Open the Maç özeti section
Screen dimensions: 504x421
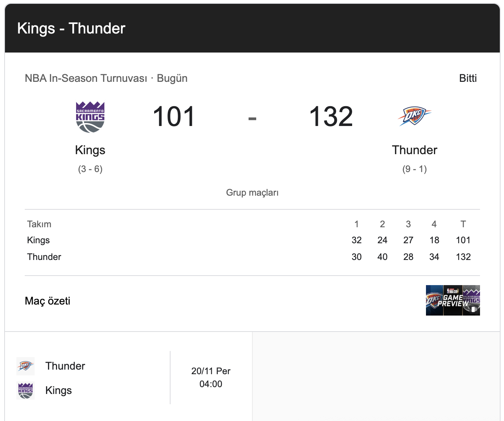[x=47, y=301]
